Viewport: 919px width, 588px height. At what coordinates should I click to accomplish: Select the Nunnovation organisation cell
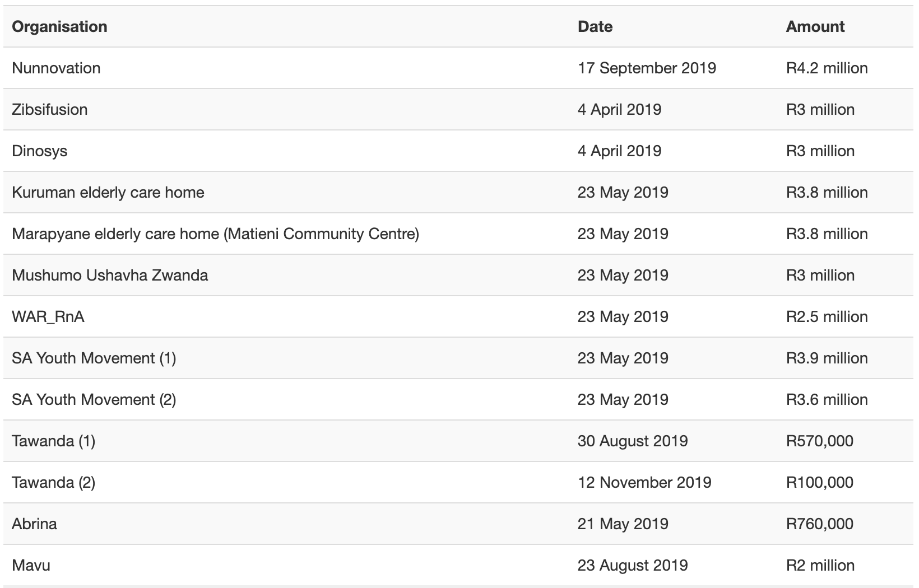pyautogui.click(x=56, y=68)
